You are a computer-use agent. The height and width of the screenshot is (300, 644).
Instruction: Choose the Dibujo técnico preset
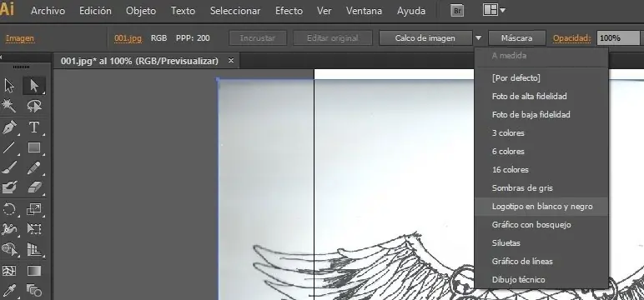541,280
